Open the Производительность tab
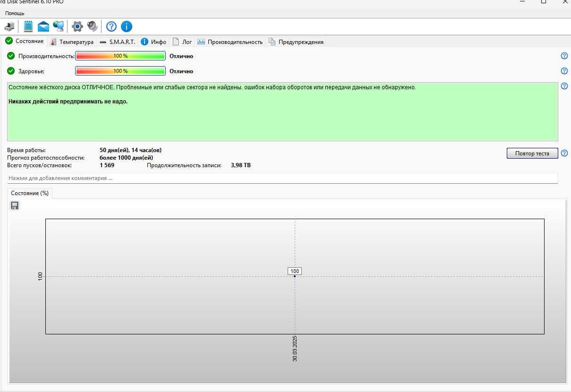Image resolution: width=571 pixels, height=392 pixels. (230, 42)
